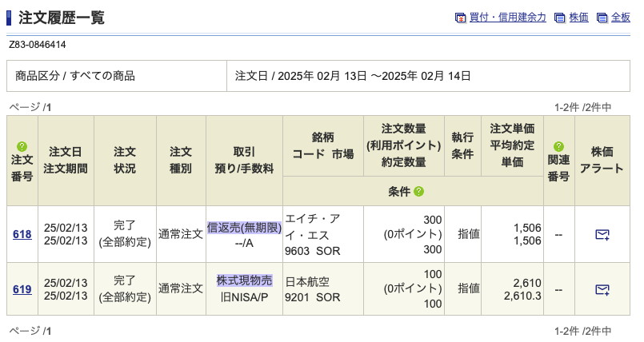
Task: Click the account number Z83-0846414
Action: click(x=38, y=44)
